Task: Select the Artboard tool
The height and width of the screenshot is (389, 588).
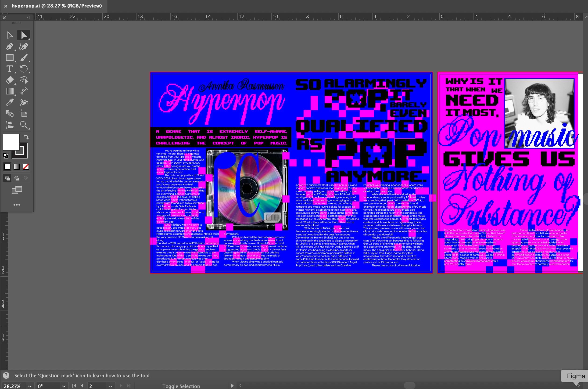Action: point(24,114)
